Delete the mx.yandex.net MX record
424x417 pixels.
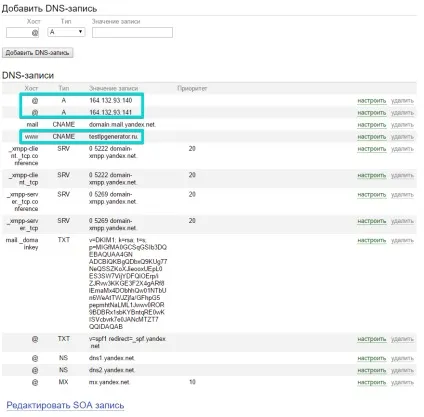(402, 382)
